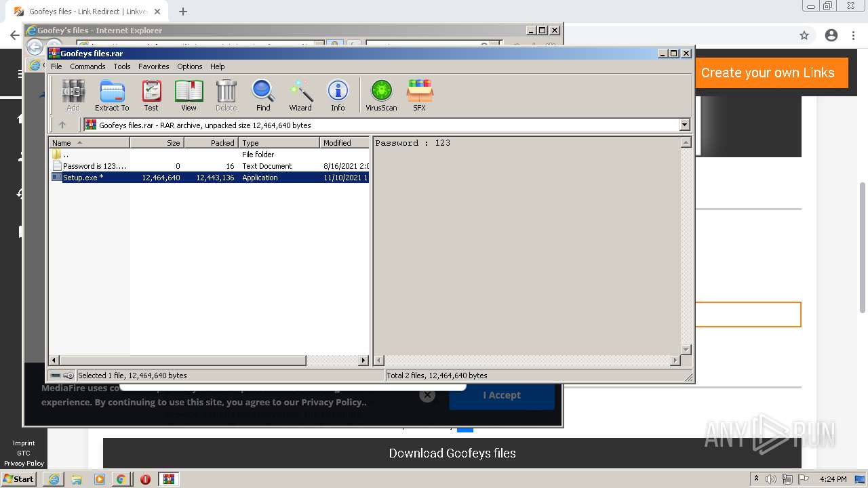This screenshot has height=488, width=868.
Task: Click the file list horizontal scrollbar thumb
Action: pos(183,361)
